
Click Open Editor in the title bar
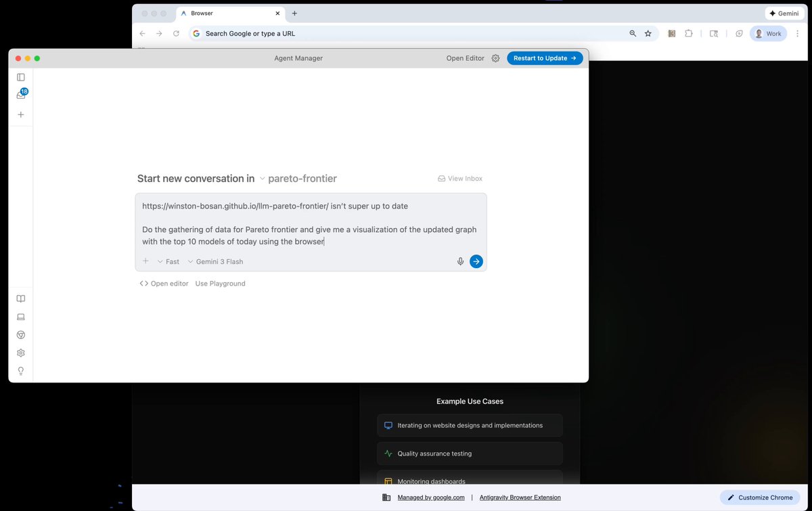coord(466,58)
